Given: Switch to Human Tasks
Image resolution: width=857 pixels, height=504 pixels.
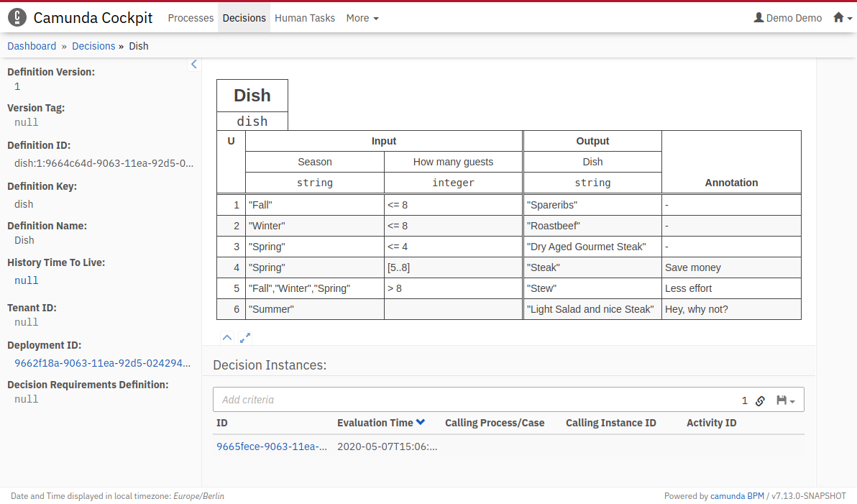Looking at the screenshot, I should (x=305, y=18).
